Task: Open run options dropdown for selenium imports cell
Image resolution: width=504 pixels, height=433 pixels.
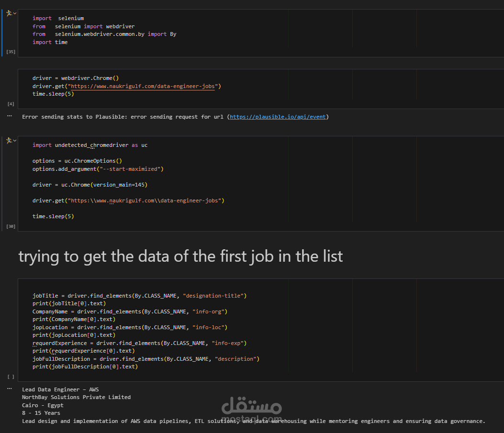Action: (x=15, y=13)
